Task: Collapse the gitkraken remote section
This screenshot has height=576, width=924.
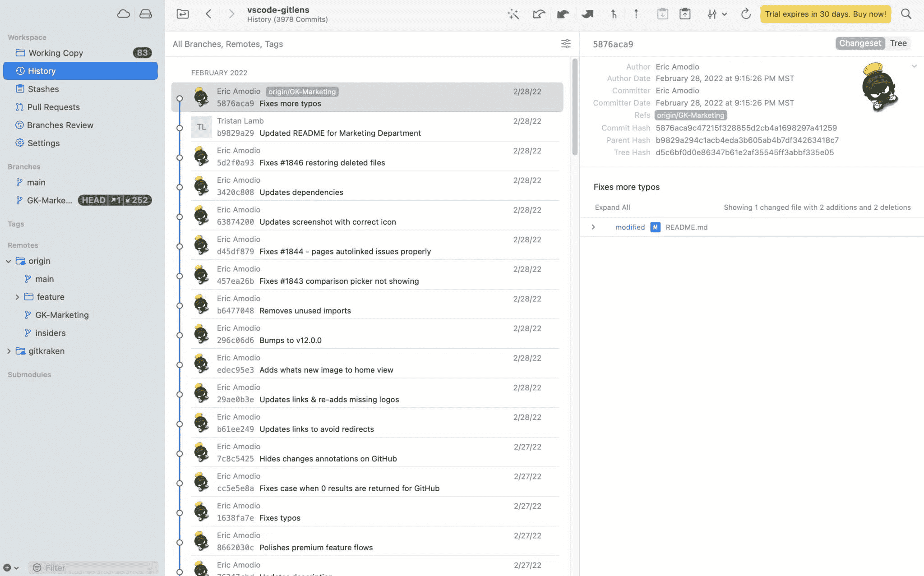Action: (x=9, y=351)
